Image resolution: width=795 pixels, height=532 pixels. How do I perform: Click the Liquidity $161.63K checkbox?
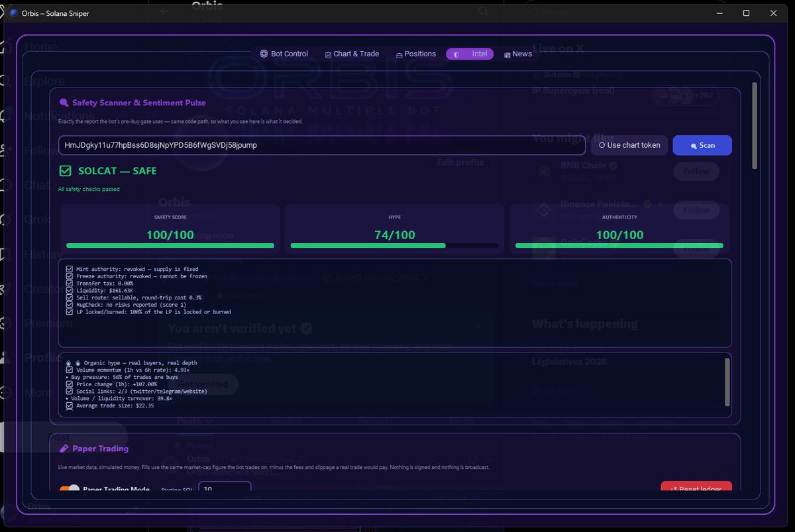(x=70, y=290)
